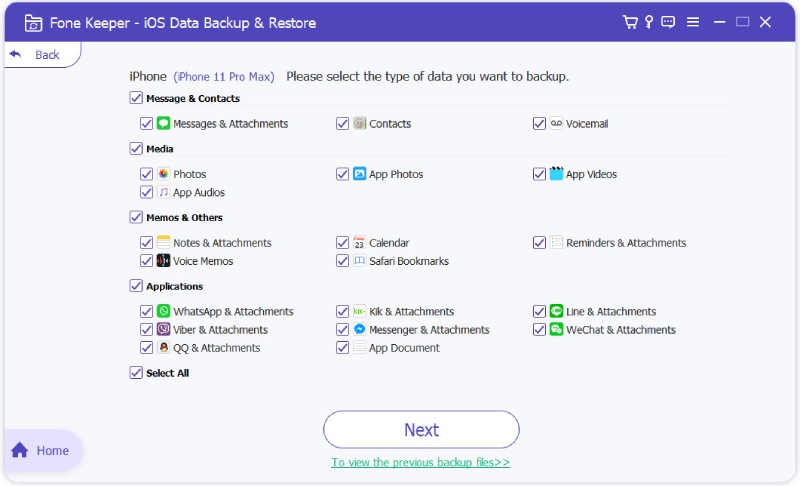Click the Reminders icon
This screenshot has height=486, width=800.
556,242
